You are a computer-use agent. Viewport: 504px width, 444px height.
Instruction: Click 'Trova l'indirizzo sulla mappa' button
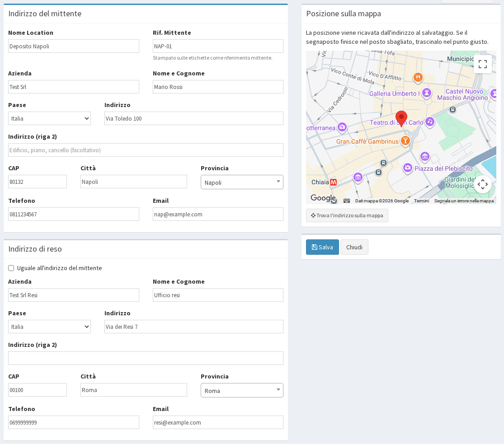(x=347, y=215)
